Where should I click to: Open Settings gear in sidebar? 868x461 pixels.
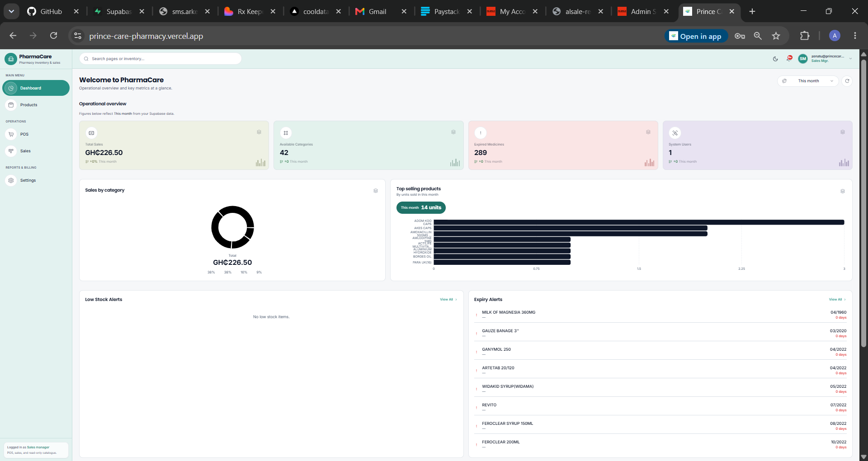coord(11,180)
